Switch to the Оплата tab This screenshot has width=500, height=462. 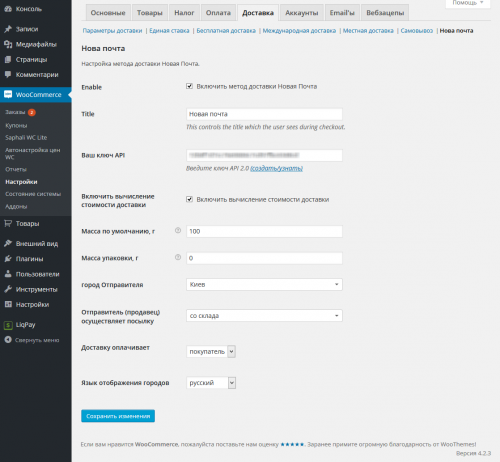coord(218,13)
